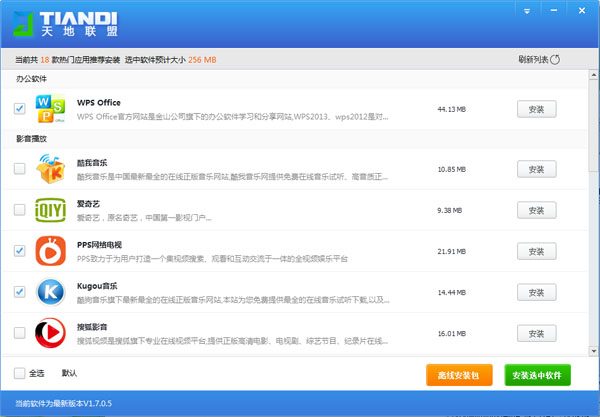Image resolution: width=600 pixels, height=417 pixels.
Task: Click 安装 button for 搜狐影音
Action: coord(536,334)
